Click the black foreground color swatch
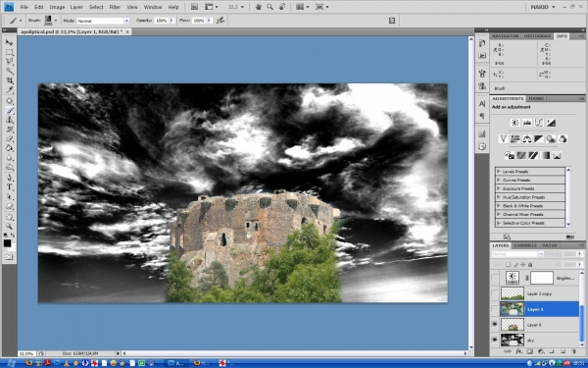588x368 pixels. [7, 243]
